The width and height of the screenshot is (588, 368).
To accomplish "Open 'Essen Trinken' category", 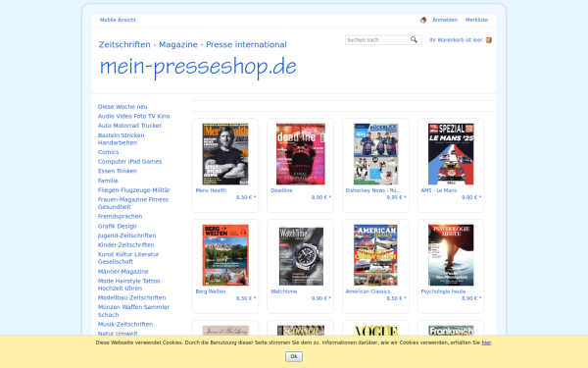I will click(118, 171).
